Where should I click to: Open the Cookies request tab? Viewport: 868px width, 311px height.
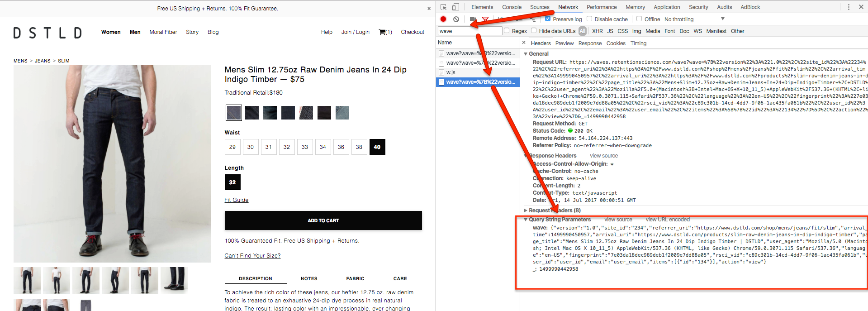pos(616,43)
